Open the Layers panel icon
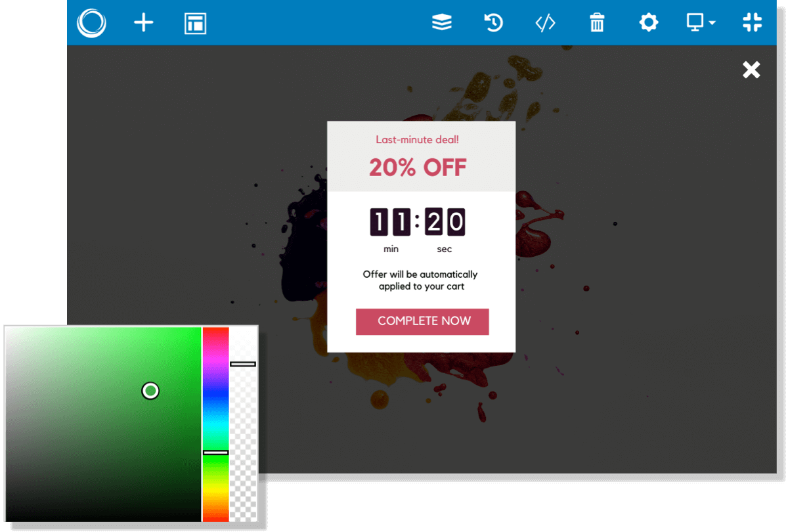The height and width of the screenshot is (532, 788). coord(442,22)
